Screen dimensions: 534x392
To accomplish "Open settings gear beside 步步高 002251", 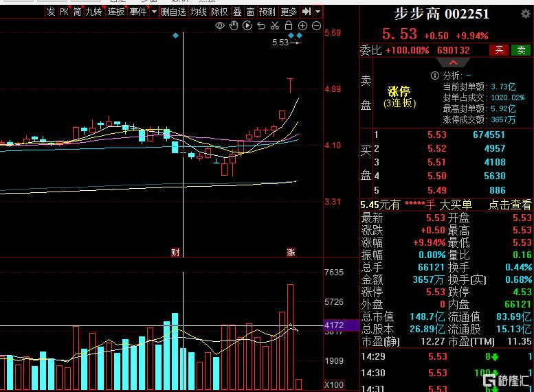I will coord(526,14).
